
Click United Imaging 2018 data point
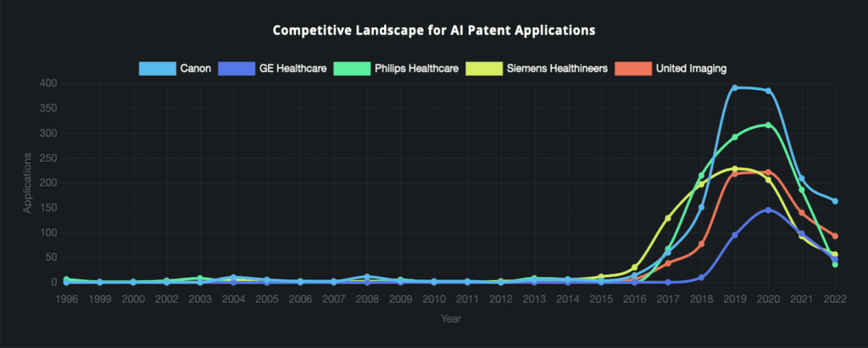(701, 244)
